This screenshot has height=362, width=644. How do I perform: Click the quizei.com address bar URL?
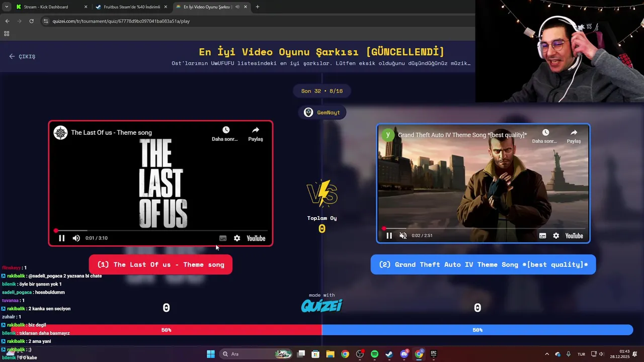tap(121, 21)
